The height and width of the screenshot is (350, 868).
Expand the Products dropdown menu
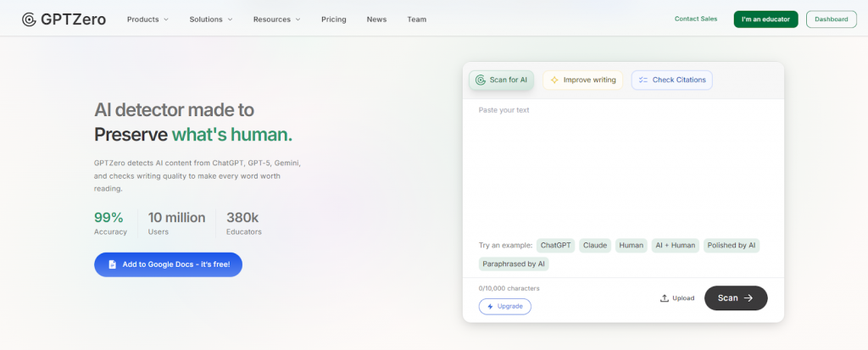pos(147,19)
